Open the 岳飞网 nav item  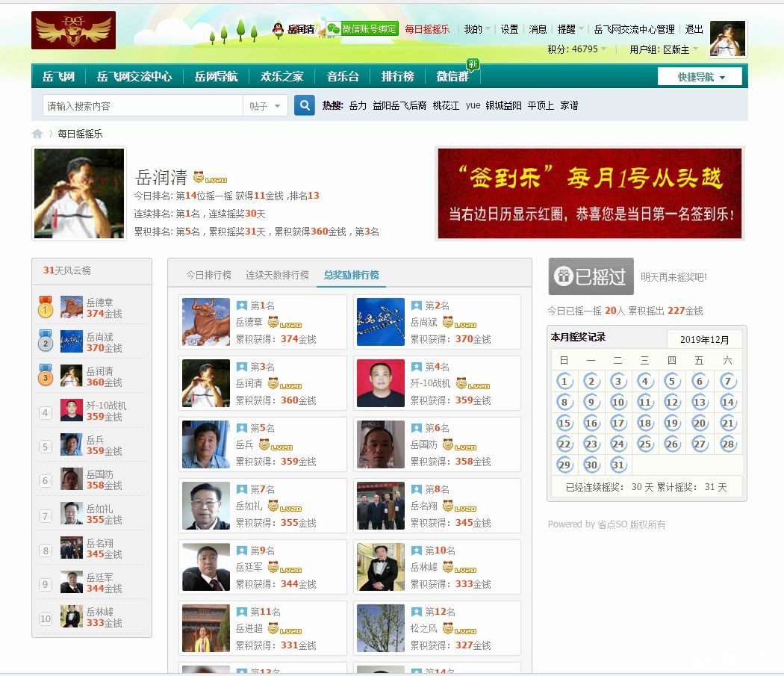point(58,76)
